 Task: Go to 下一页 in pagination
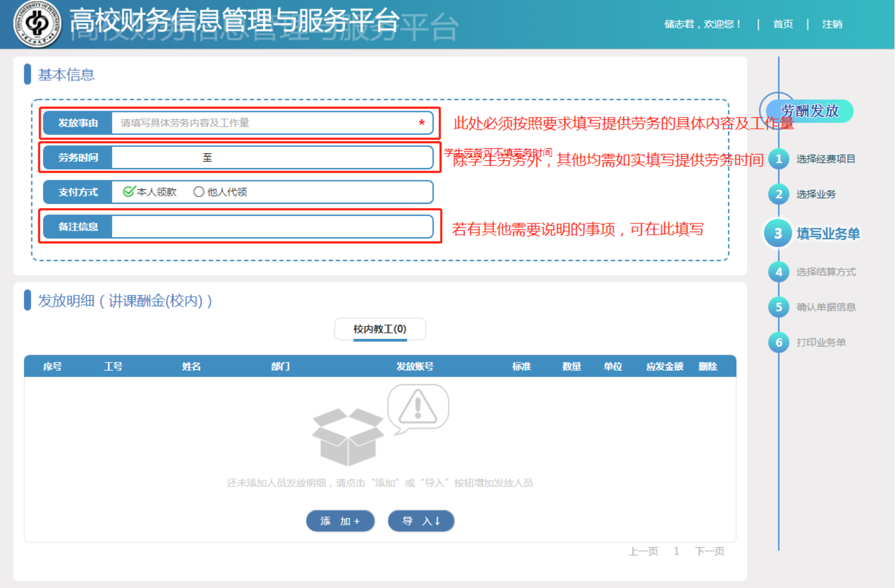[x=709, y=551]
